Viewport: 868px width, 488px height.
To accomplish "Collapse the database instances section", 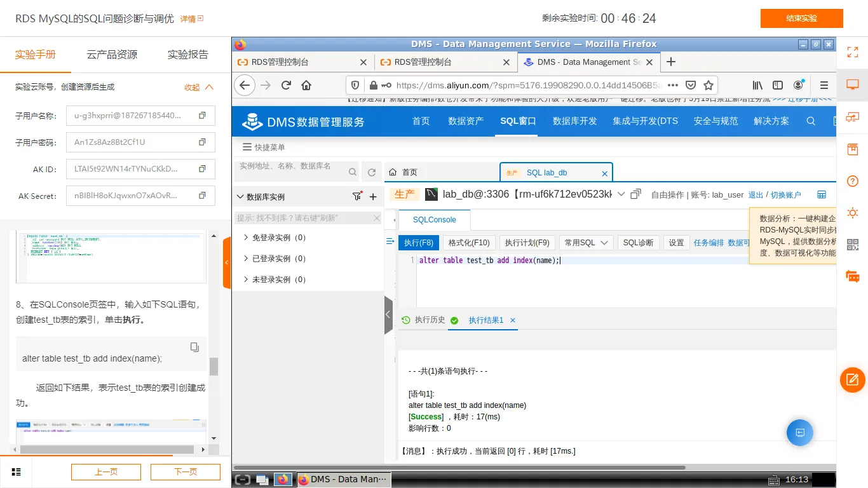I will click(240, 197).
